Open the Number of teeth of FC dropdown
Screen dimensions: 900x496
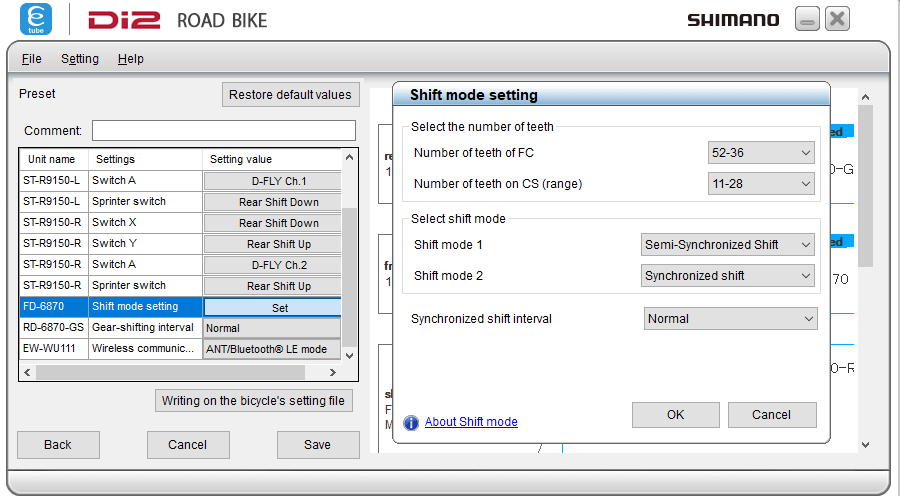point(761,153)
